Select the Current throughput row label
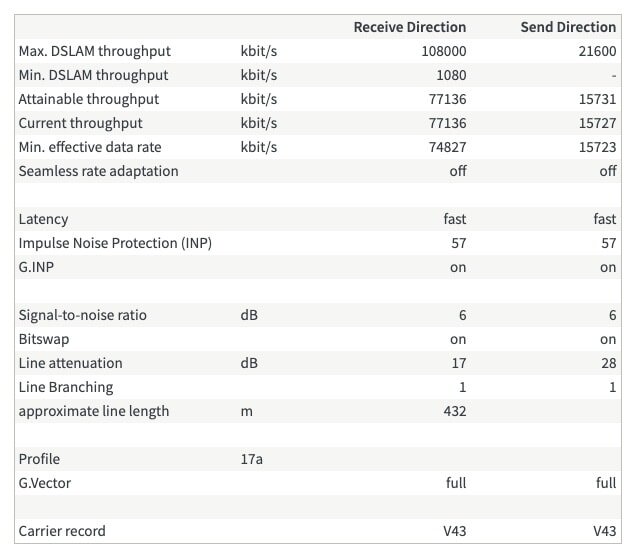The image size is (644, 558). (81, 123)
